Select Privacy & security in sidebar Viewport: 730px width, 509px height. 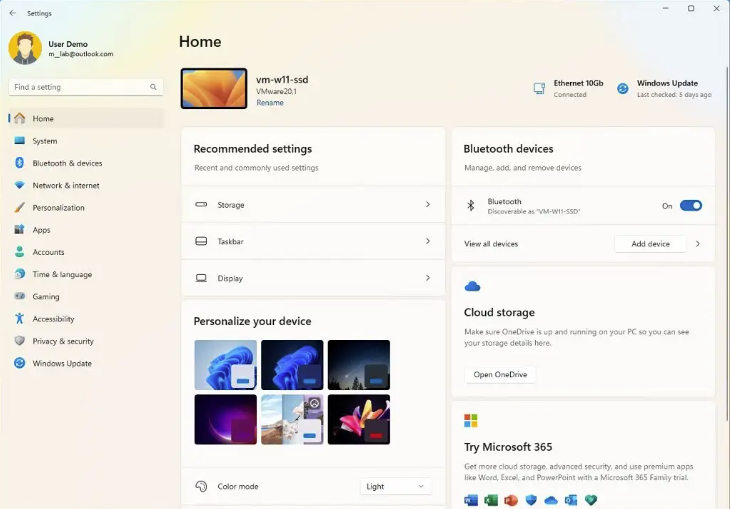tap(63, 341)
